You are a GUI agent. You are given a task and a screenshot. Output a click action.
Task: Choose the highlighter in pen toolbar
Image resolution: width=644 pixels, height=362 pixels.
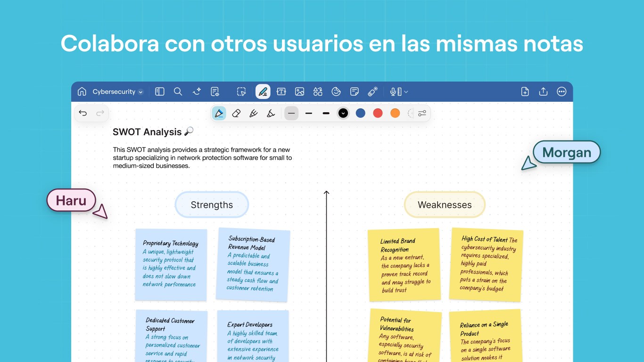[x=271, y=113]
